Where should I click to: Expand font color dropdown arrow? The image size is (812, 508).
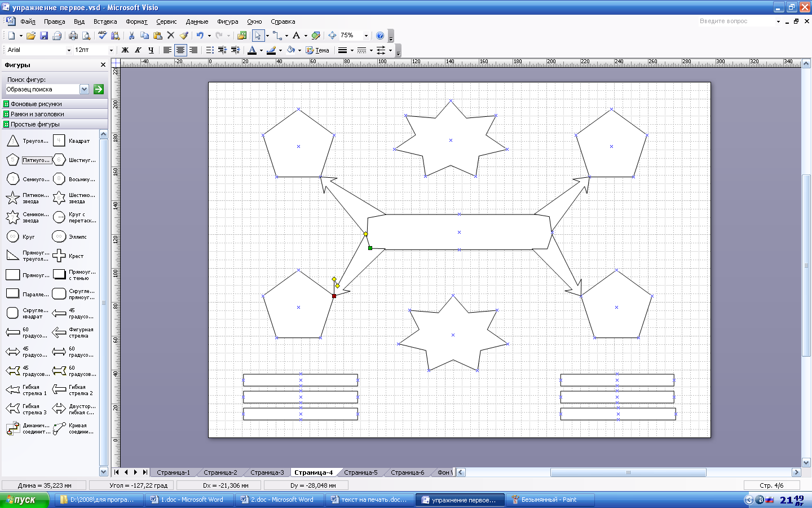tap(261, 50)
